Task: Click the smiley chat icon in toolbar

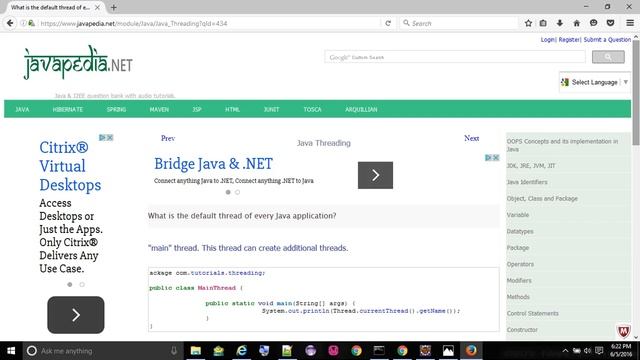Action: coord(593,23)
